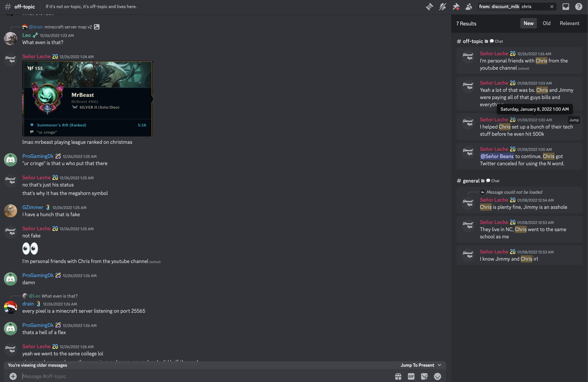This screenshot has width=588, height=382.
Task: Click Jump To Present button
Action: [x=417, y=365]
